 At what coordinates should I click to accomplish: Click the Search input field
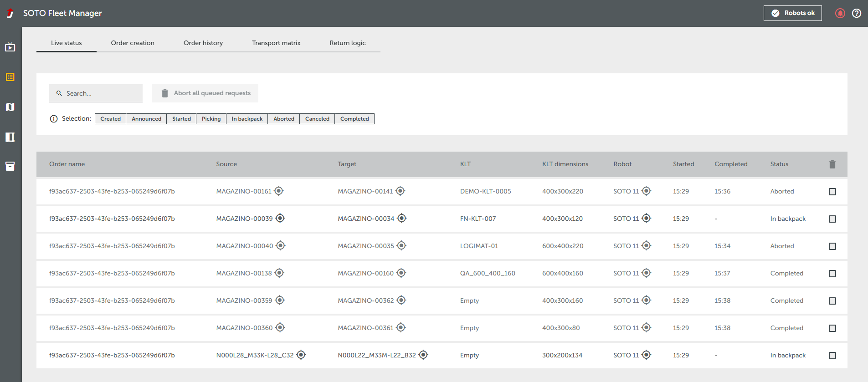coord(96,93)
